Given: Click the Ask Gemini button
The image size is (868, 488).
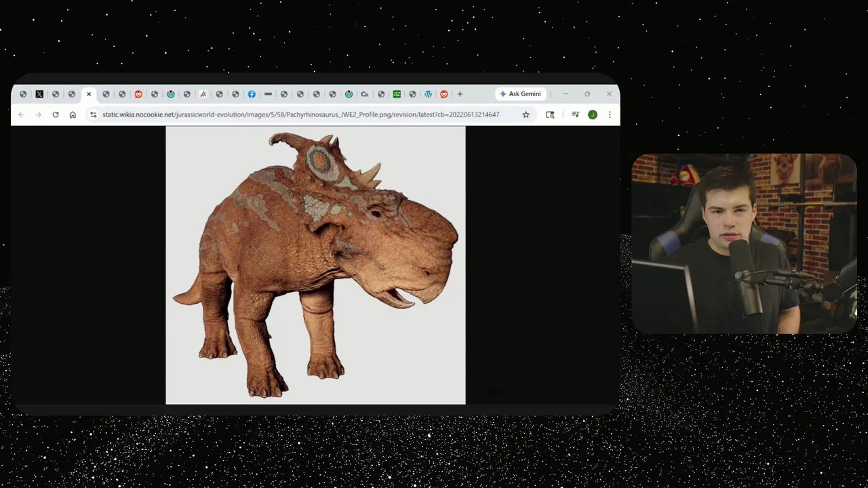Looking at the screenshot, I should [x=520, y=94].
